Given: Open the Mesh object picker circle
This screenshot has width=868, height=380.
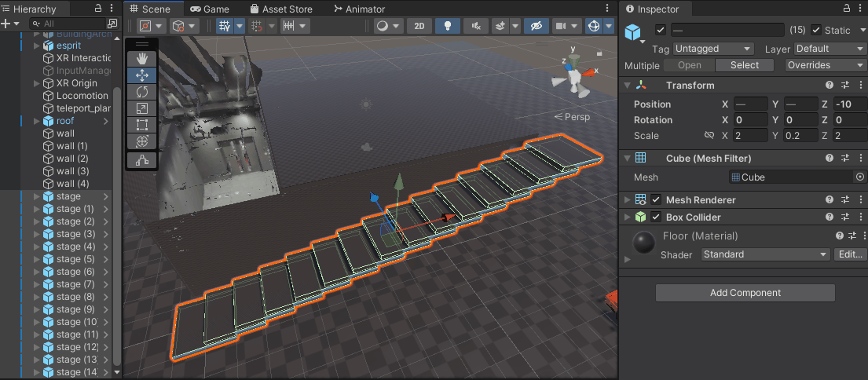Looking at the screenshot, I should (x=859, y=177).
